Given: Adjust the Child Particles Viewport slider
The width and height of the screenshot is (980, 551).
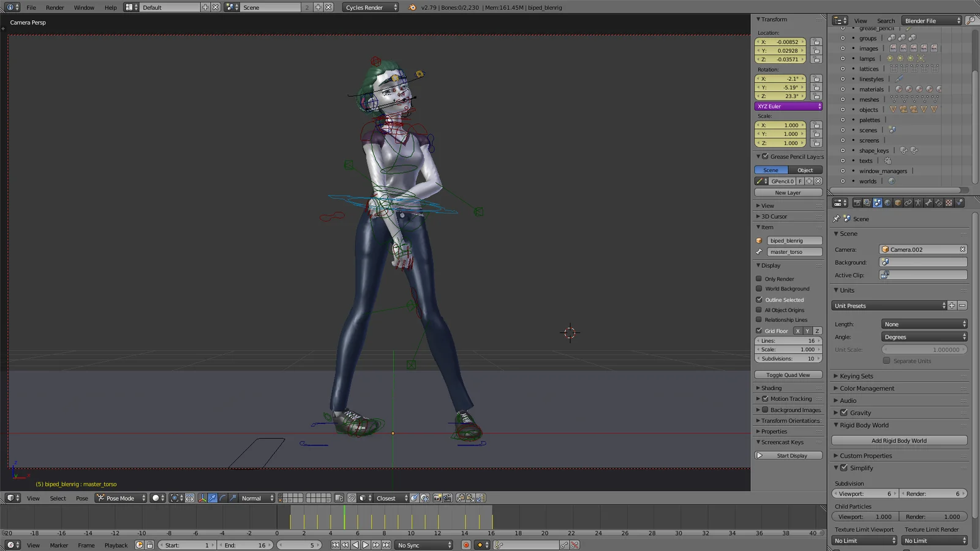Looking at the screenshot, I should (865, 517).
